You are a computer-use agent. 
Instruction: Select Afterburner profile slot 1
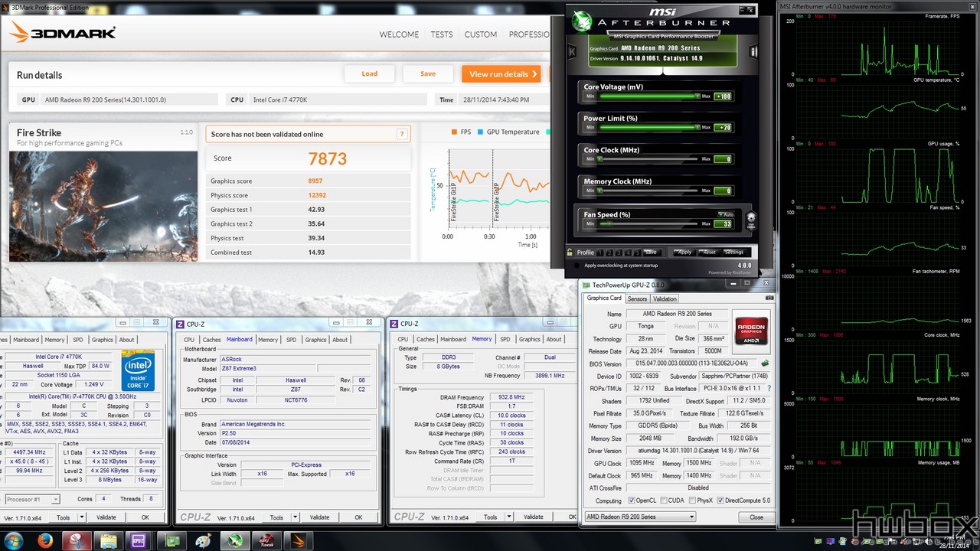600,253
